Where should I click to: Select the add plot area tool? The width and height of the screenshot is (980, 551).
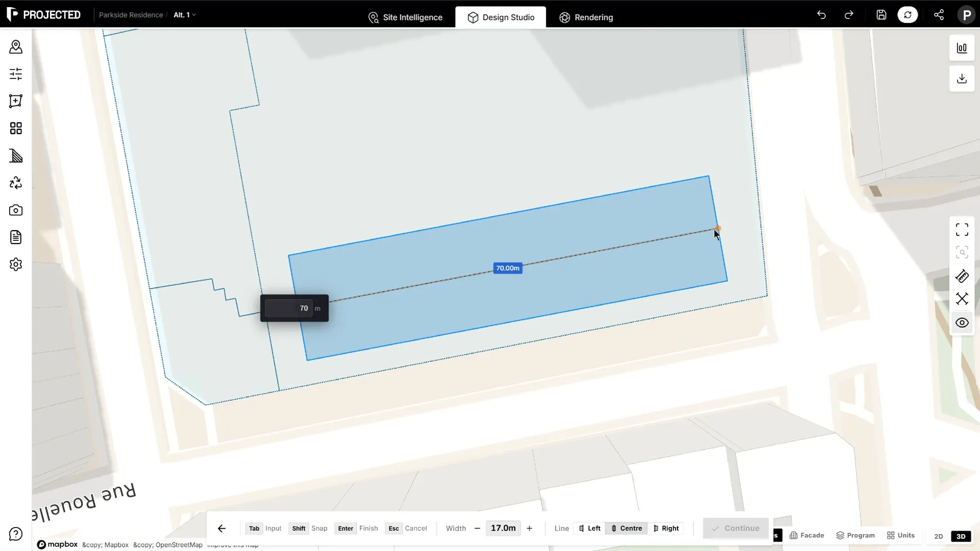pos(16,101)
